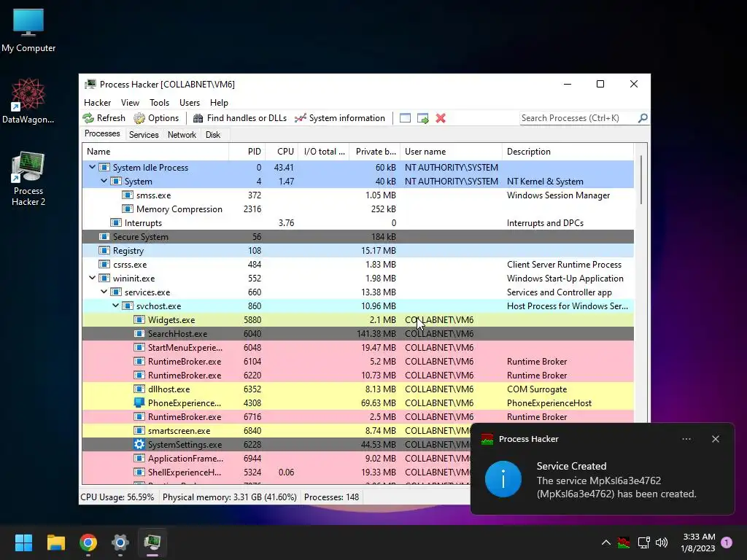Sort by the CPU column header
Screen dimensions: 747x560
[282, 152]
